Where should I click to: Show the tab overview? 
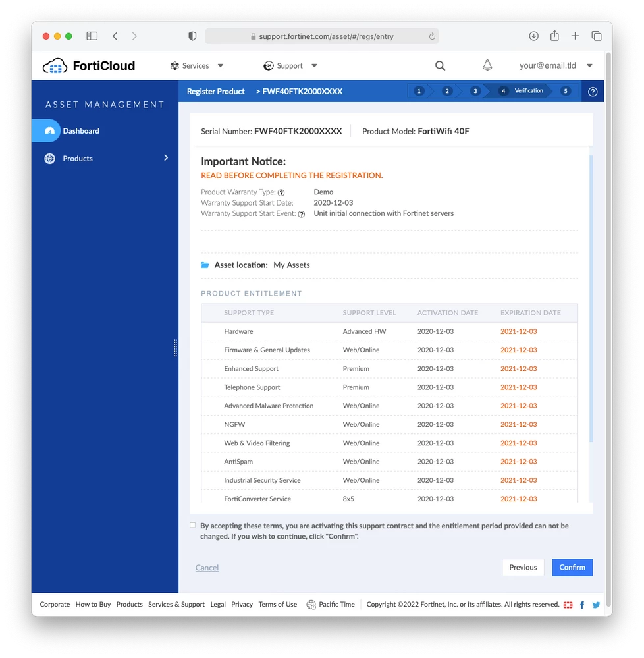(596, 36)
